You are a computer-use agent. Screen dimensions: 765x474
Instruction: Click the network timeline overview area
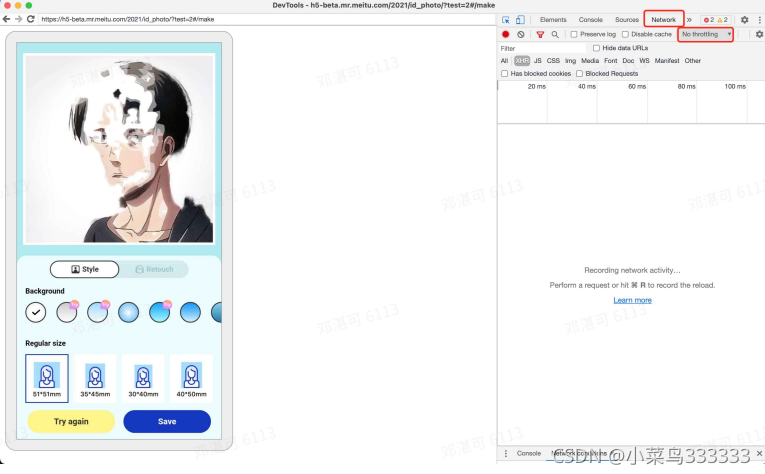click(x=631, y=102)
